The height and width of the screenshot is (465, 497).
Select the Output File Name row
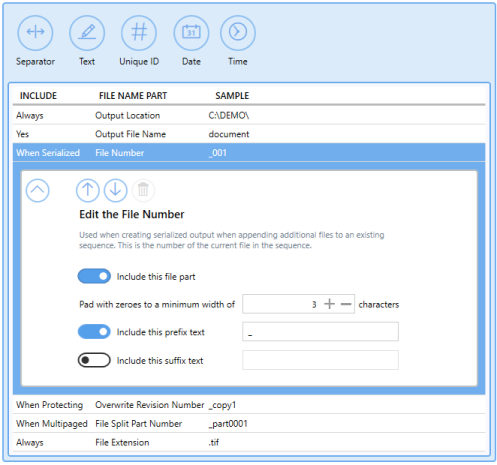tap(249, 134)
